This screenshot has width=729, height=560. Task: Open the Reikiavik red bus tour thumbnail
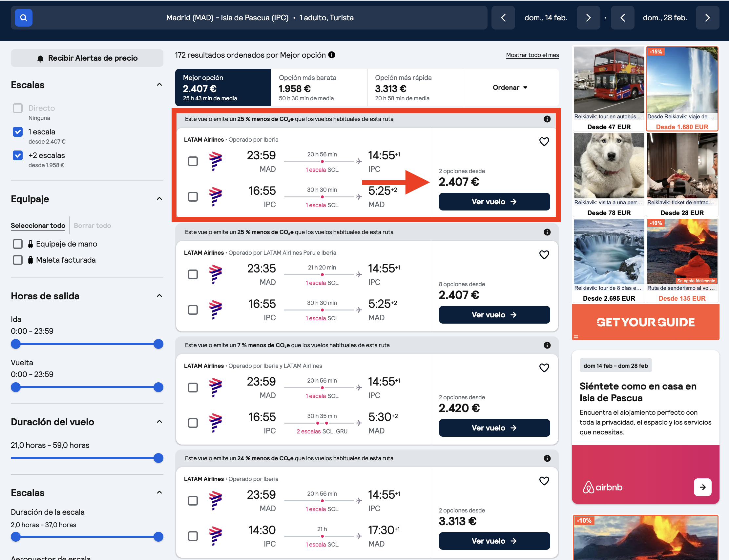pyautogui.click(x=609, y=80)
